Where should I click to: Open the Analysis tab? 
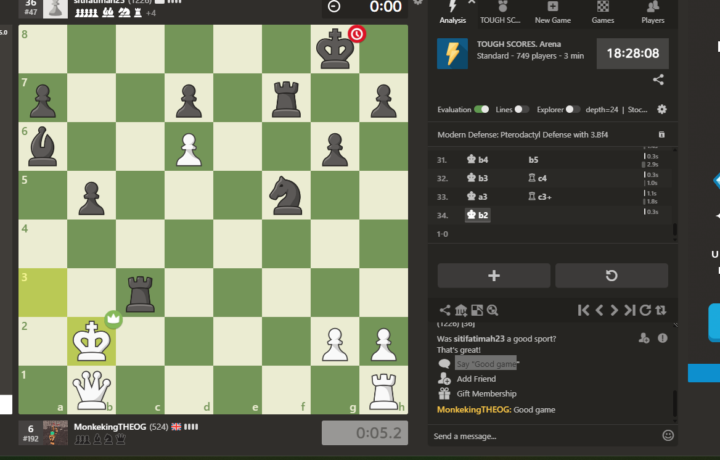coord(452,12)
